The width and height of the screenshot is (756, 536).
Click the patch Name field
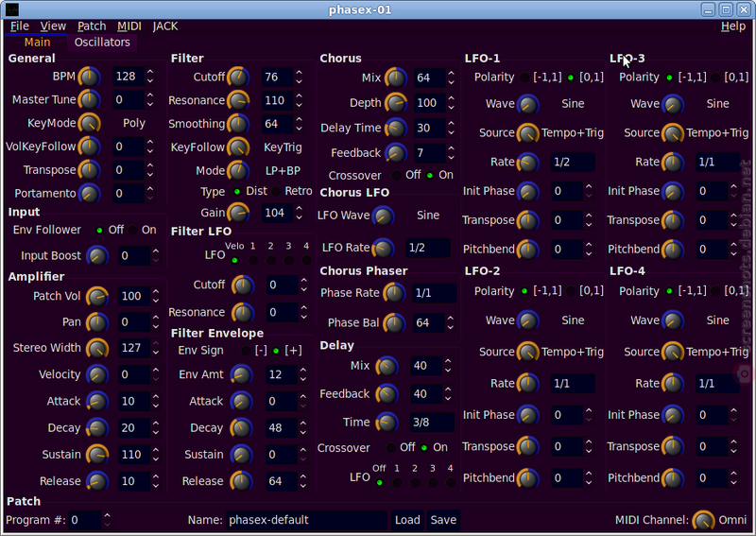[x=306, y=520]
